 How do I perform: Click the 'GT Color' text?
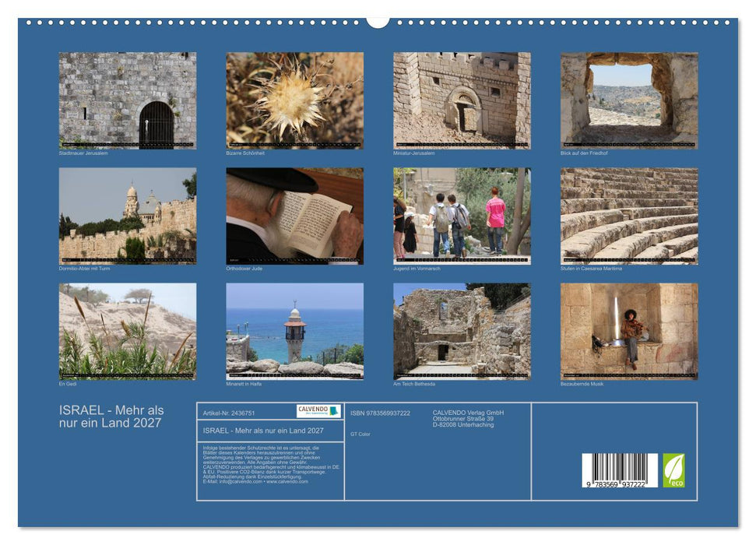pyautogui.click(x=360, y=434)
